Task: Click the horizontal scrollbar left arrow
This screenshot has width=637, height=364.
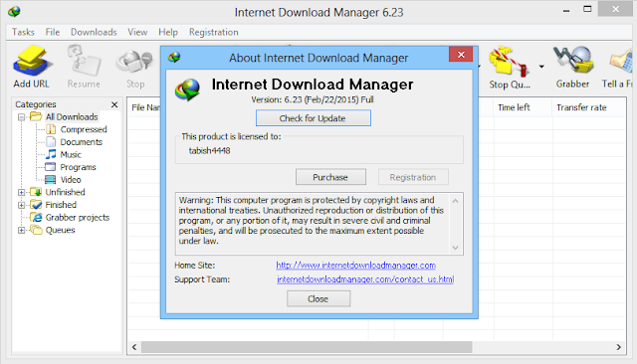Action: point(134,347)
